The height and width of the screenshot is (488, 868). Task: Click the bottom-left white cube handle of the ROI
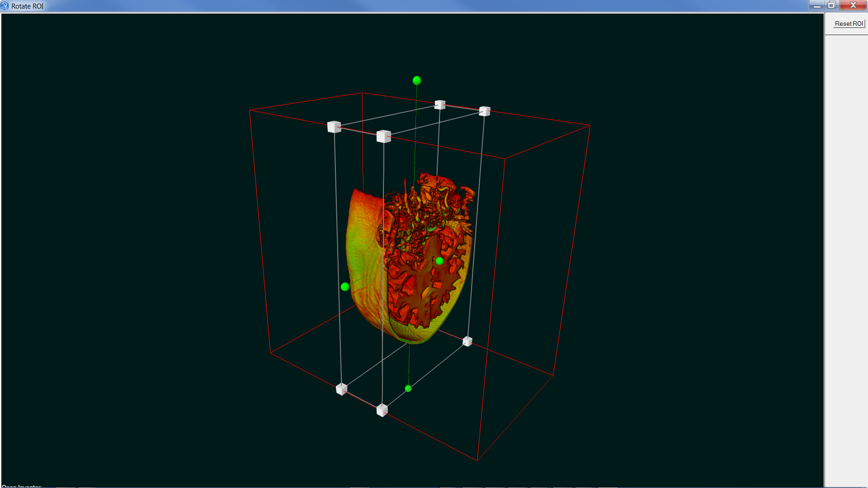342,389
